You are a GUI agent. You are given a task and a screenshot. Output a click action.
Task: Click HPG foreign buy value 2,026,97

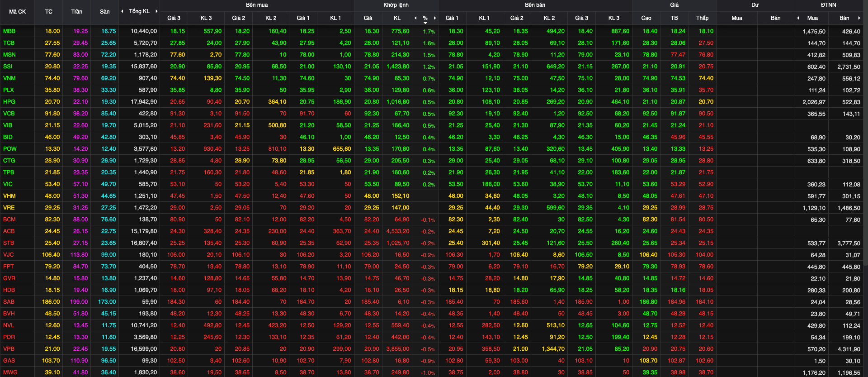[x=814, y=102]
